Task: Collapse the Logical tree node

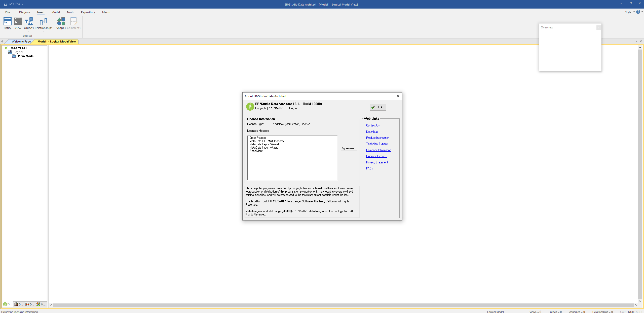Action: (6, 52)
